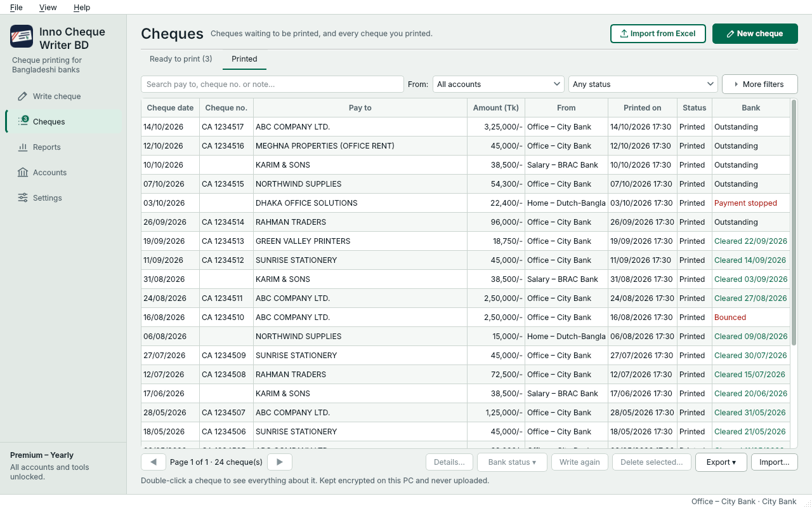Open the File menu
This screenshot has height=508, width=812.
(16, 8)
